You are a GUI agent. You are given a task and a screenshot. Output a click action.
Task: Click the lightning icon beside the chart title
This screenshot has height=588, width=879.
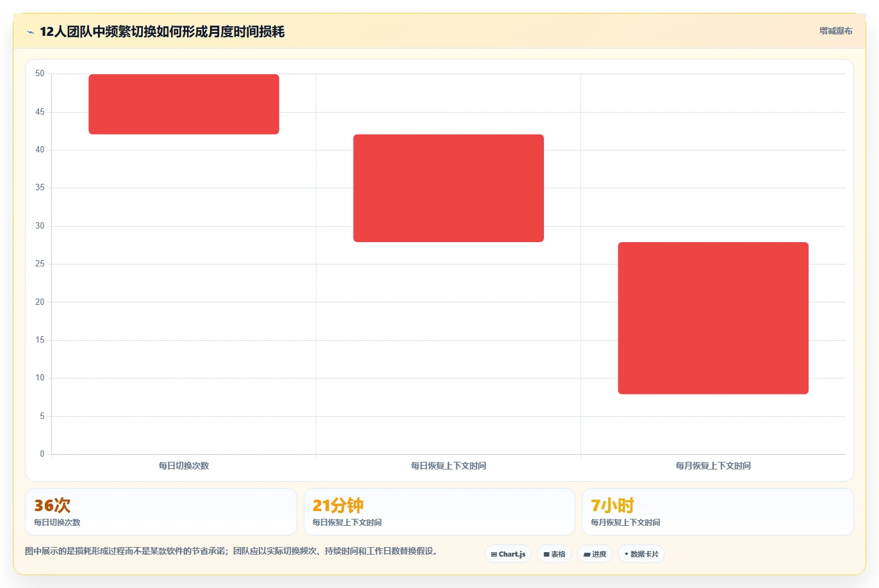coord(30,32)
